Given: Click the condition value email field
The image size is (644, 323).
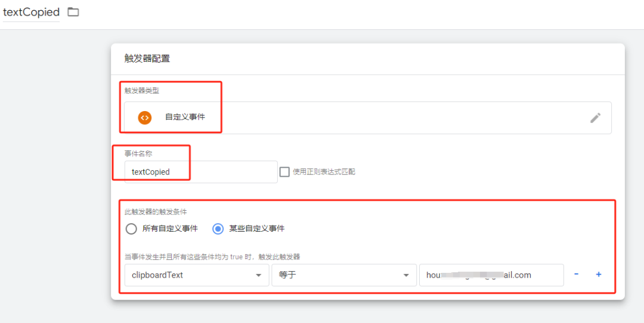Looking at the screenshot, I should tap(491, 275).
